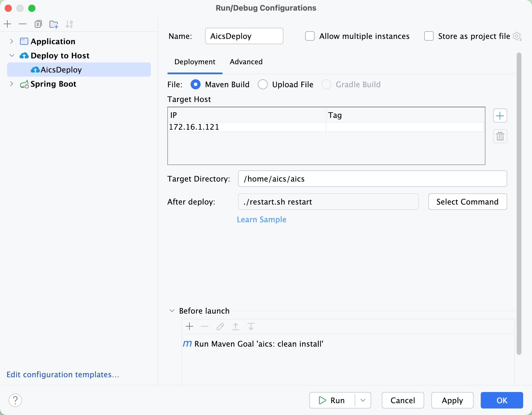
Task: Switch to the Advanced tab
Action: point(246,62)
